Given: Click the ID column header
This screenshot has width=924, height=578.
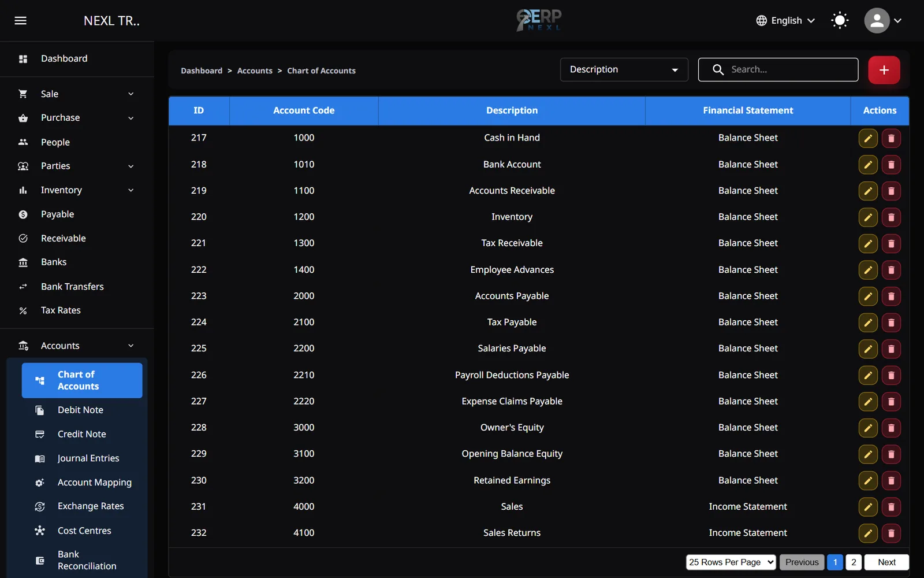Looking at the screenshot, I should 199,110.
